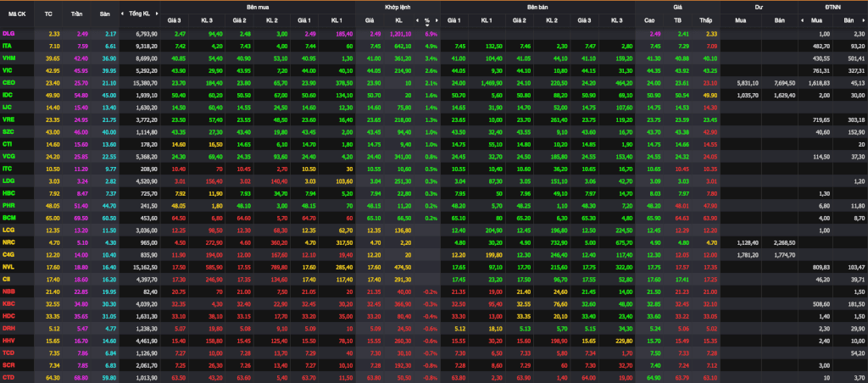The height and width of the screenshot is (383, 868).
Task: Click CEO surplus buy value 5,831,10
Action: click(748, 82)
